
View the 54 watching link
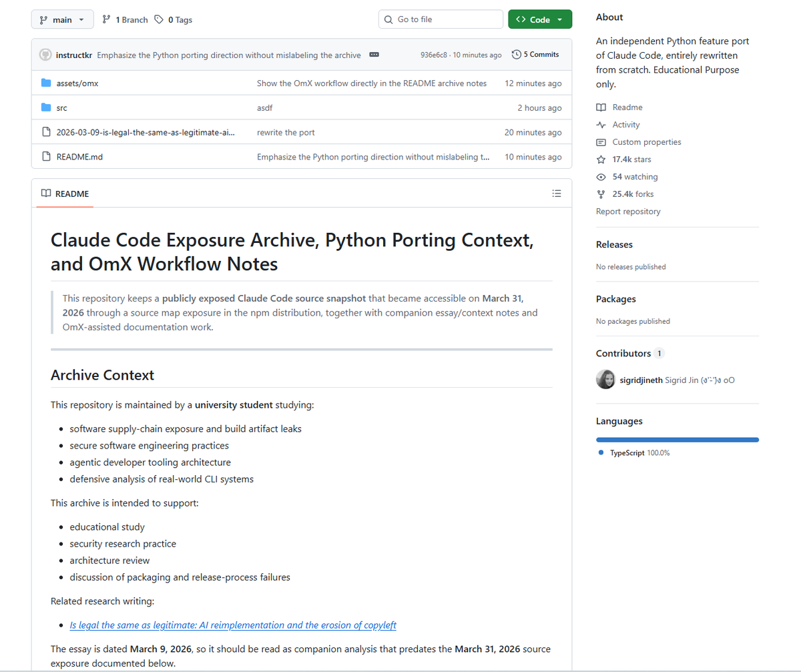click(635, 177)
